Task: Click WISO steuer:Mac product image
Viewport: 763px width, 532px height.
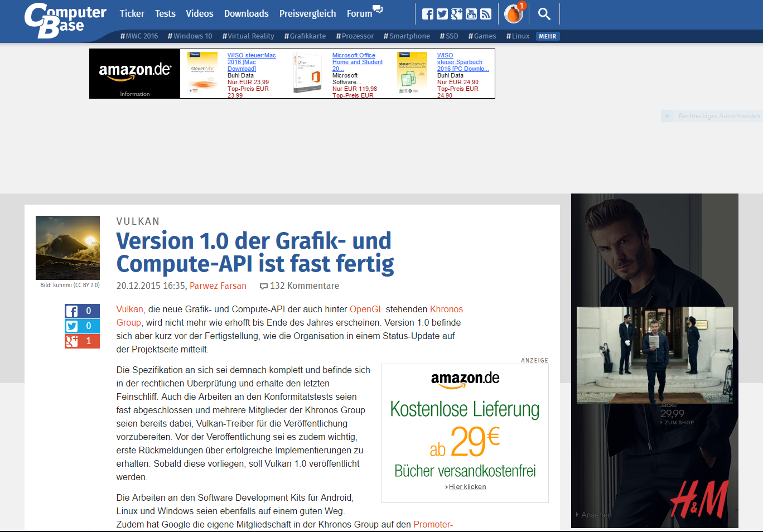Action: coord(202,73)
